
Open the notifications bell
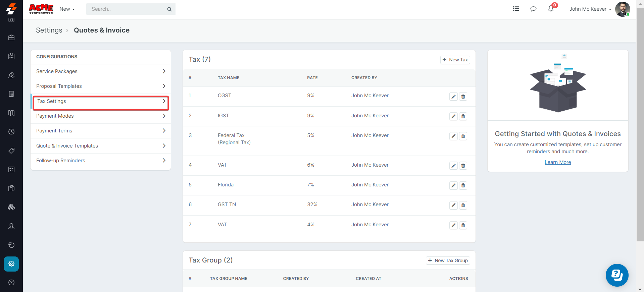(x=551, y=9)
